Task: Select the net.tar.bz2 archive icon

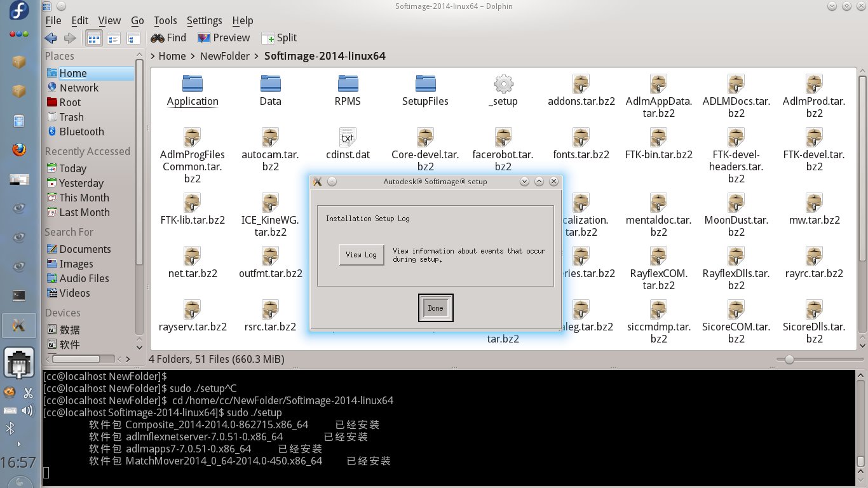Action: pos(193,256)
